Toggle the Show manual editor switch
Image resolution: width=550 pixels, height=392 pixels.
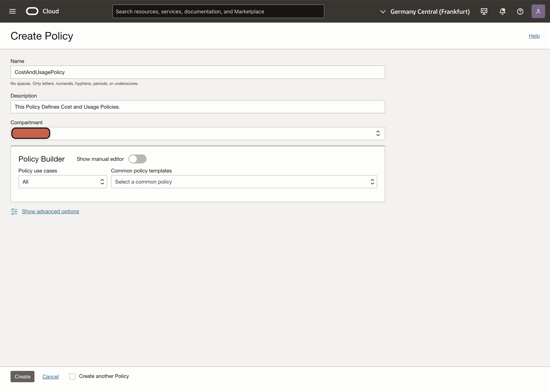pyautogui.click(x=137, y=159)
